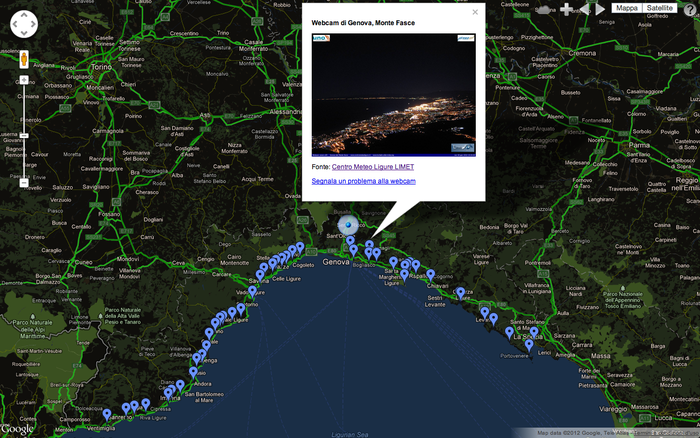The width and height of the screenshot is (700, 438).
Task: Click the zoom slider handle
Action: (24, 132)
